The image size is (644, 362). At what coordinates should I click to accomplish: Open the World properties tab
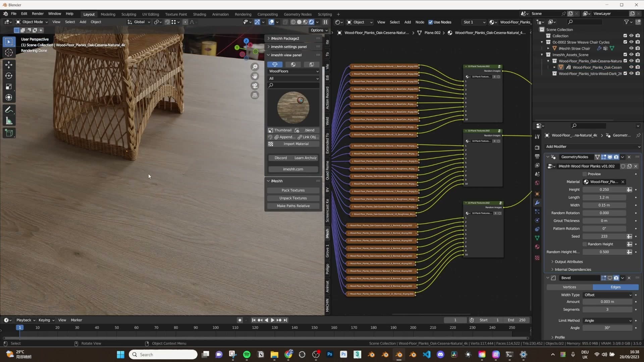tap(537, 183)
